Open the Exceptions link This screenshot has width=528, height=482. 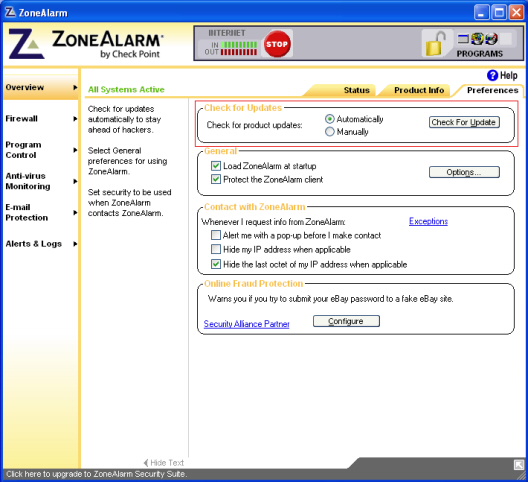pyautogui.click(x=428, y=221)
